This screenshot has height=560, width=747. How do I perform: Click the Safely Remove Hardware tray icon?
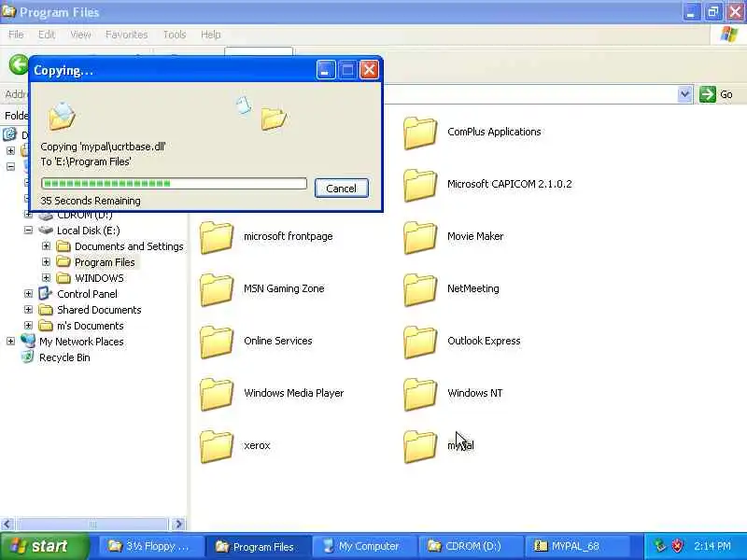660,546
